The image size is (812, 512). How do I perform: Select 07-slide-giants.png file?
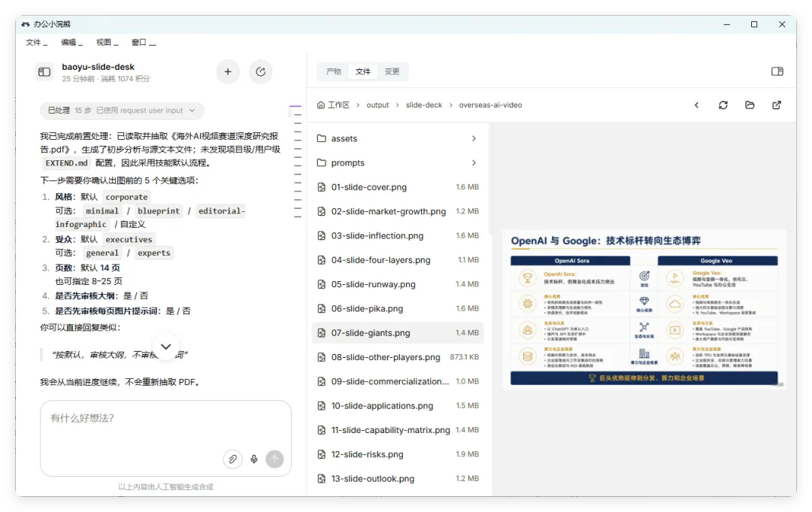pyautogui.click(x=398, y=333)
